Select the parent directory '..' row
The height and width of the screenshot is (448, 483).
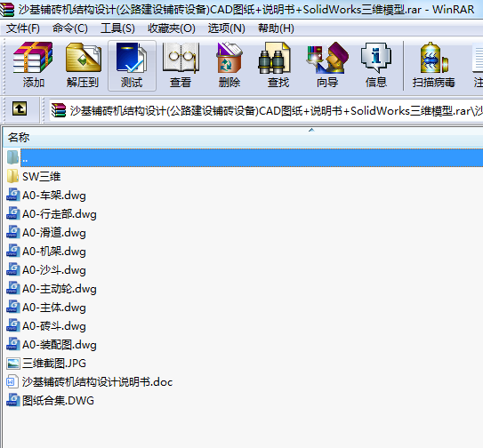pos(252,157)
